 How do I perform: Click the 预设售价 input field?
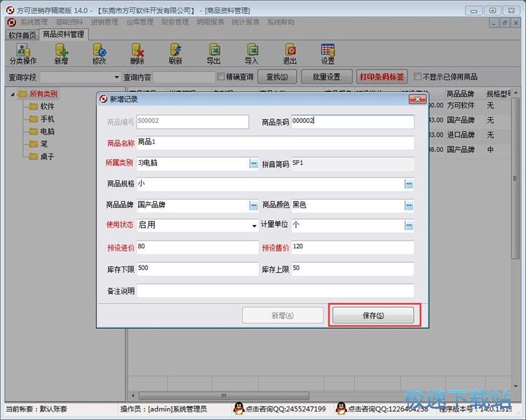pyautogui.click(x=353, y=248)
